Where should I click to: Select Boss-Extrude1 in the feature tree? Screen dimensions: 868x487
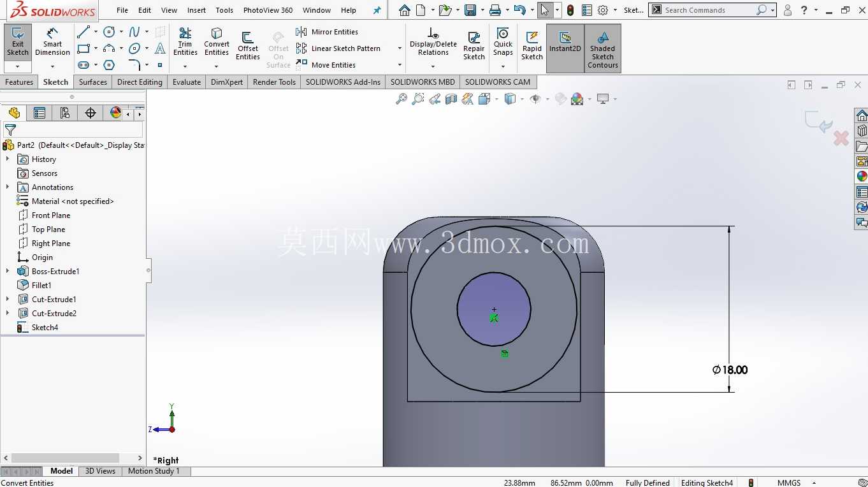(x=48, y=271)
